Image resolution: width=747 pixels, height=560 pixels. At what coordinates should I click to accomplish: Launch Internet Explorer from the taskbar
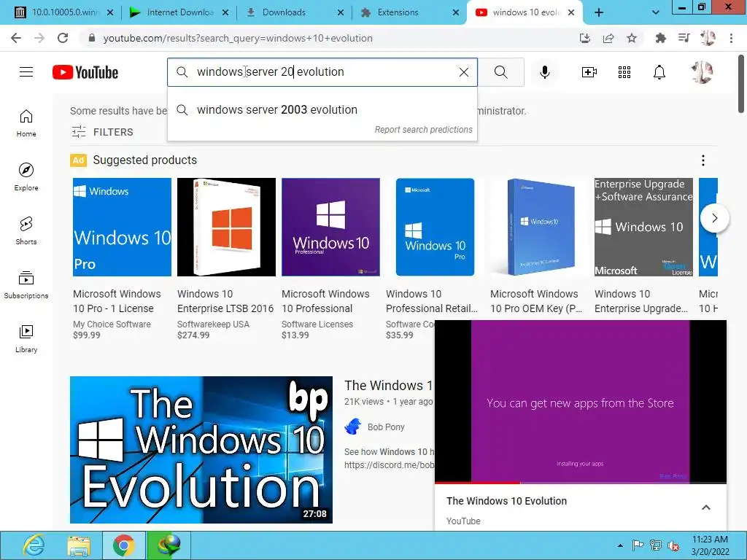click(34, 545)
